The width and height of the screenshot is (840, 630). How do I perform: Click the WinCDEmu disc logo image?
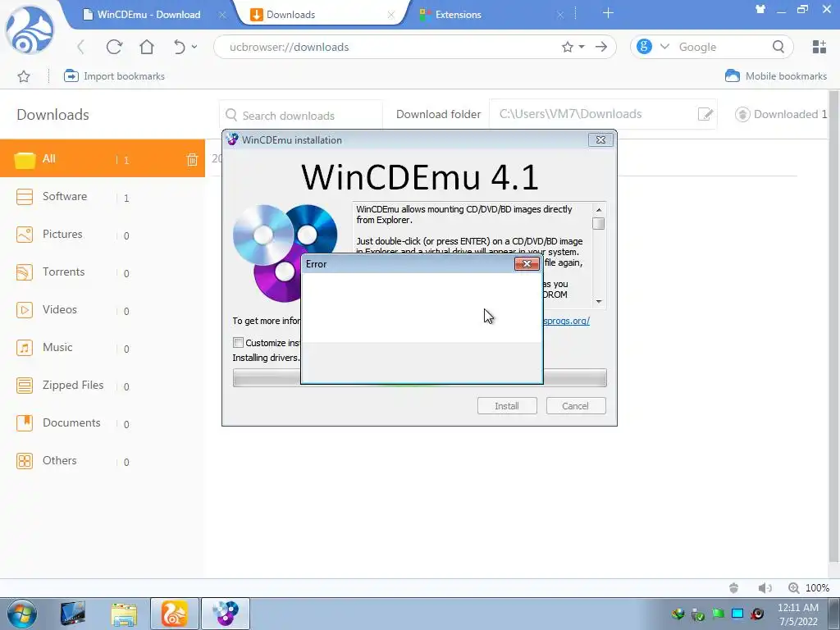point(285,253)
